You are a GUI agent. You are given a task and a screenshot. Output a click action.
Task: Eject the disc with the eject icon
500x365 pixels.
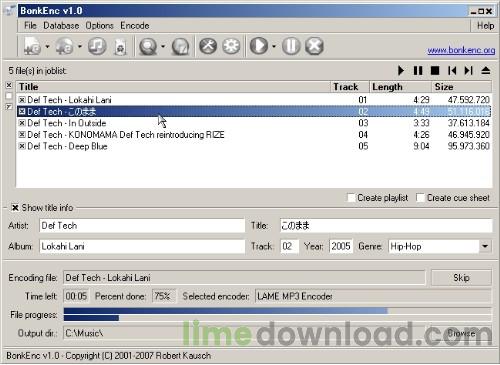point(486,71)
